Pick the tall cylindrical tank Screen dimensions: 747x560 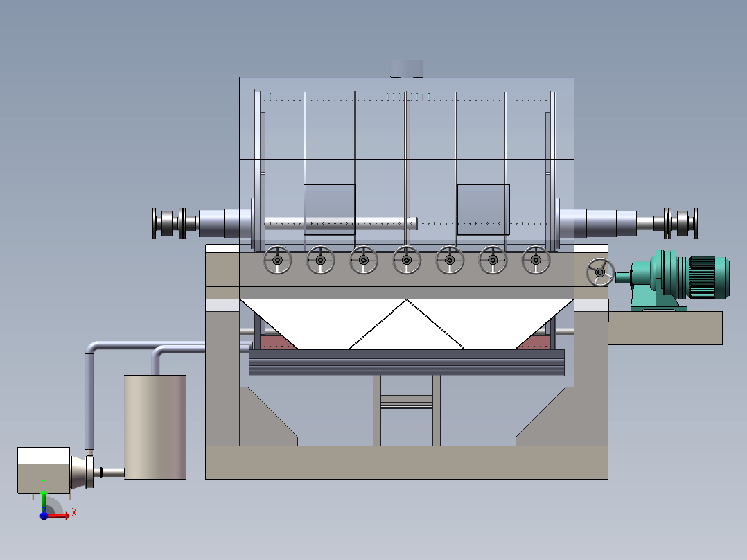click(155, 427)
